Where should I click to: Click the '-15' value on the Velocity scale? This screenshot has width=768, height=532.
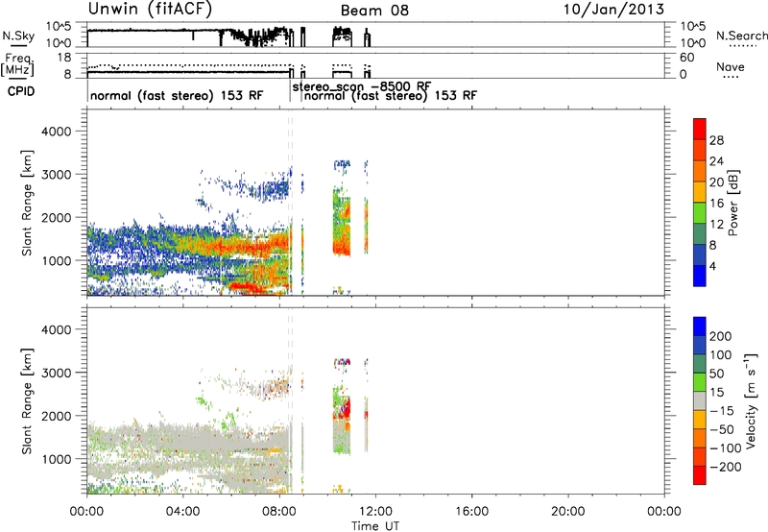point(722,411)
